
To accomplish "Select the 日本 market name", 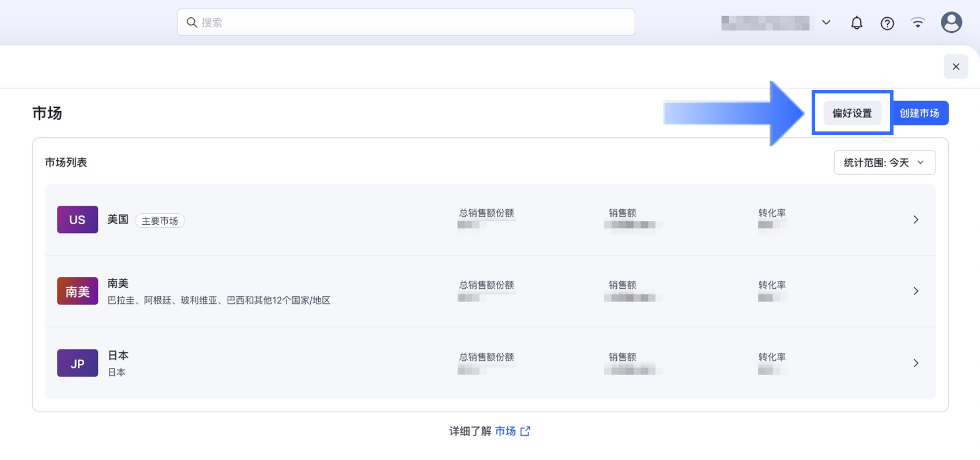I will 118,356.
